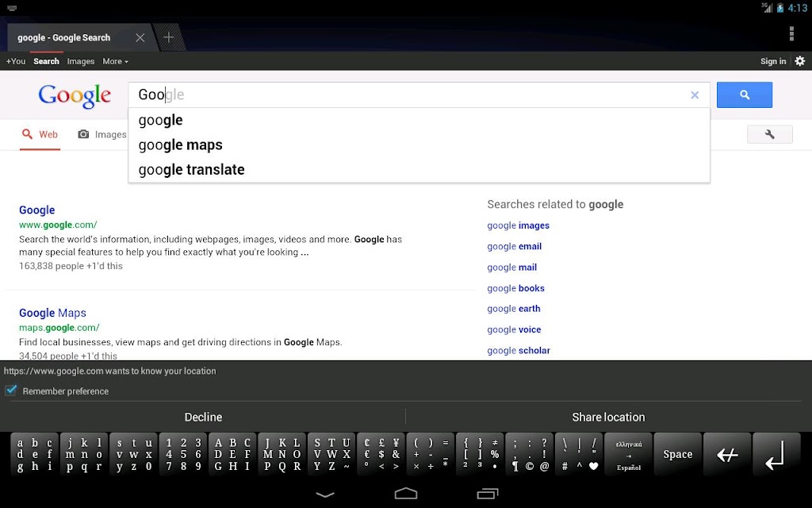This screenshot has width=812, height=508.
Task: Tap the backspace key on the keyboard
Action: pos(727,455)
